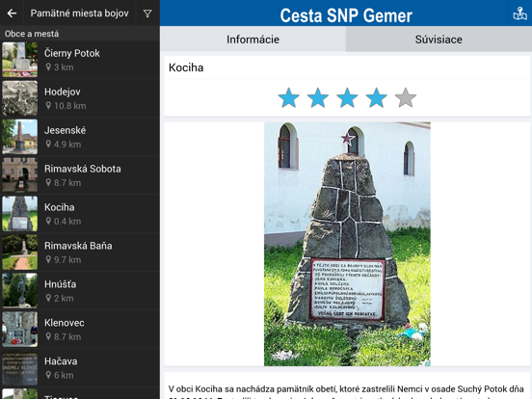Open the map icon in the header
The height and width of the screenshot is (399, 532).
click(x=519, y=13)
